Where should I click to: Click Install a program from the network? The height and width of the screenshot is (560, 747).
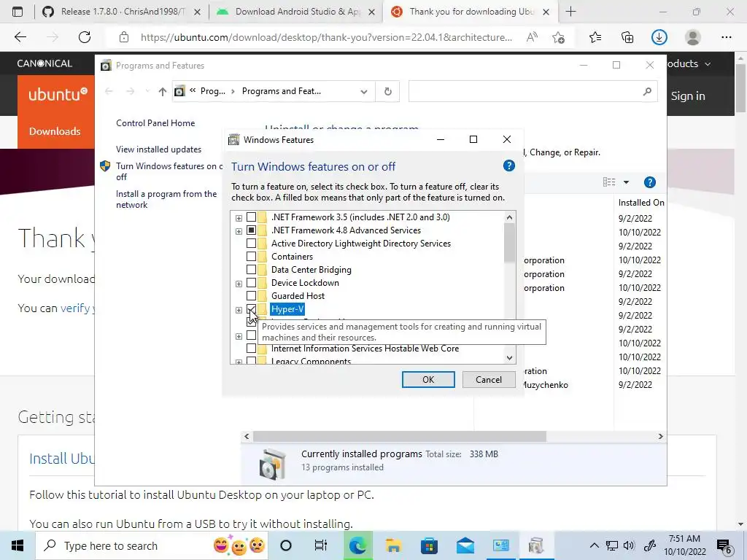pos(166,200)
